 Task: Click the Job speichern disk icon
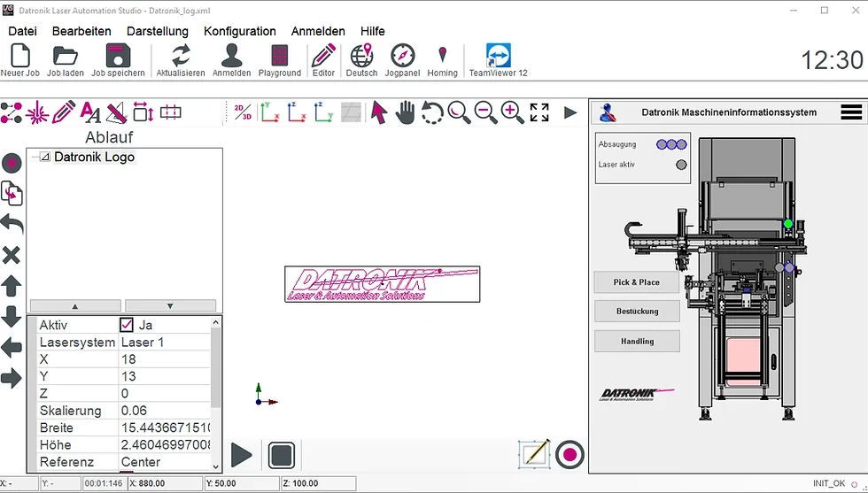[119, 56]
